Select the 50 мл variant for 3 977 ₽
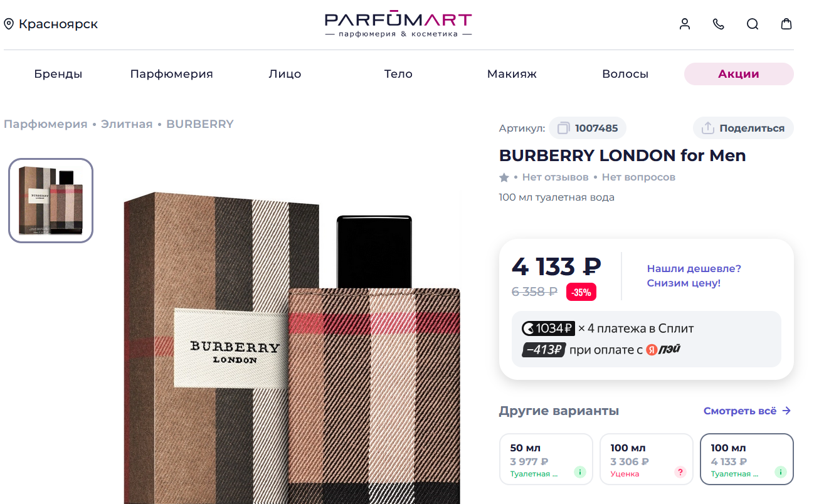The image size is (814, 504). coord(546,459)
